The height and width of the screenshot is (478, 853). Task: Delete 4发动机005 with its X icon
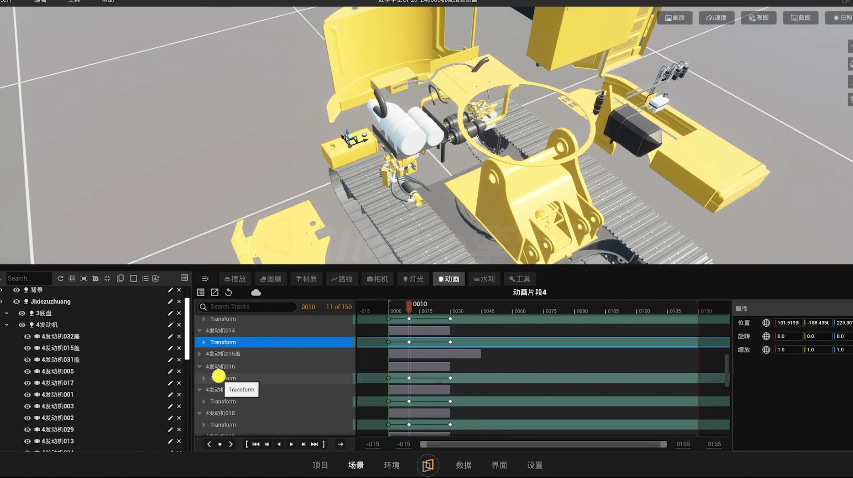pyautogui.click(x=179, y=371)
